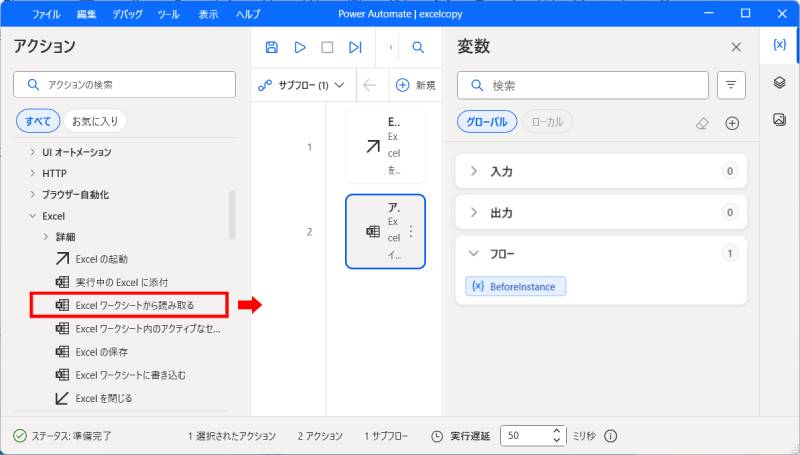Toggle the variables {x} pane icon
The image size is (800, 455).
click(x=780, y=45)
